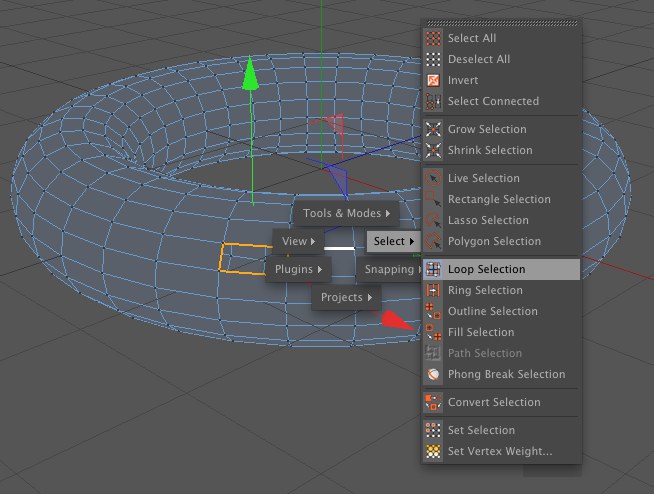Expand the Tools & Modes submenu
The image size is (654, 494).
coord(346,213)
